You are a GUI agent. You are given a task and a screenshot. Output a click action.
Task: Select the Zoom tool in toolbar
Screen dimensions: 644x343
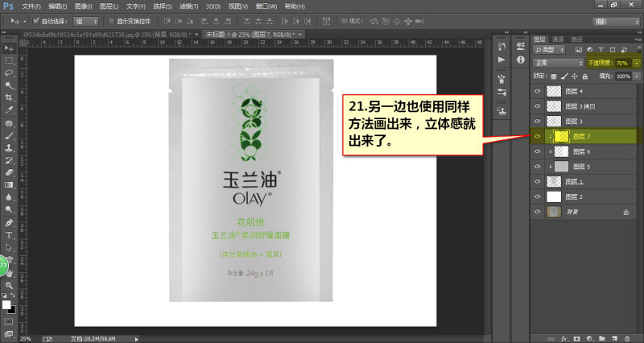click(x=9, y=285)
